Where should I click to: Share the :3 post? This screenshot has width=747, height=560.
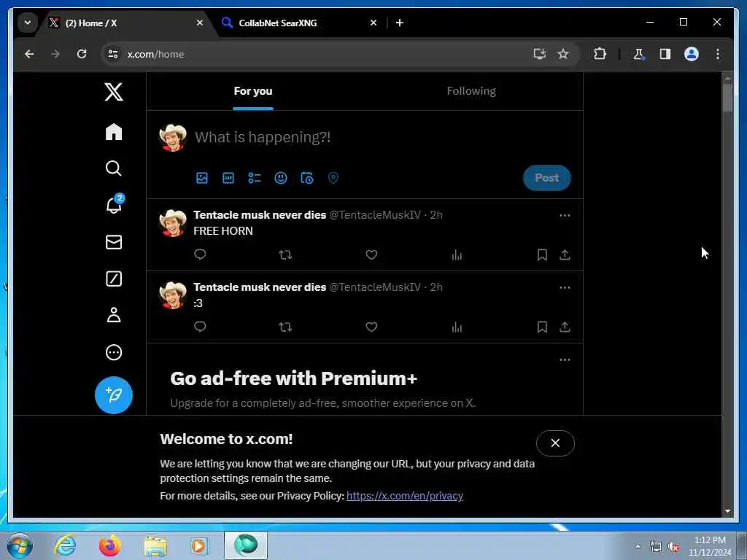tap(565, 327)
